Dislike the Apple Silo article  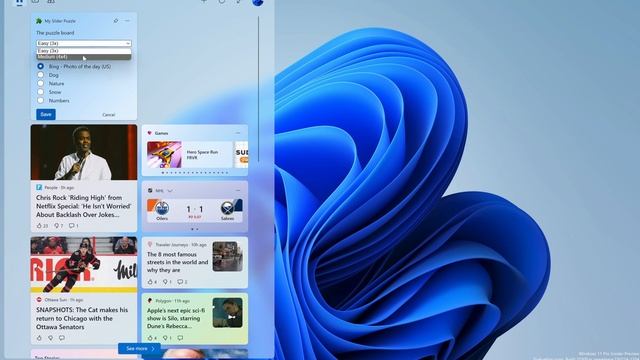coord(165,338)
